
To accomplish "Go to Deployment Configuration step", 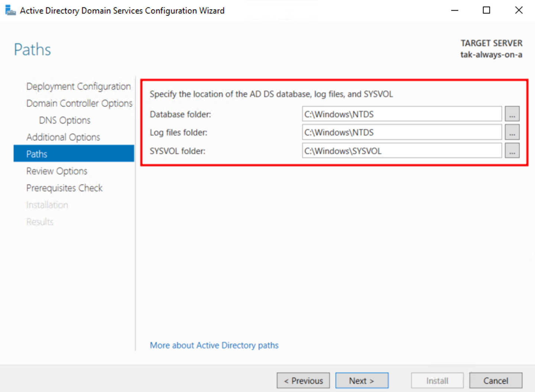I will click(x=78, y=86).
